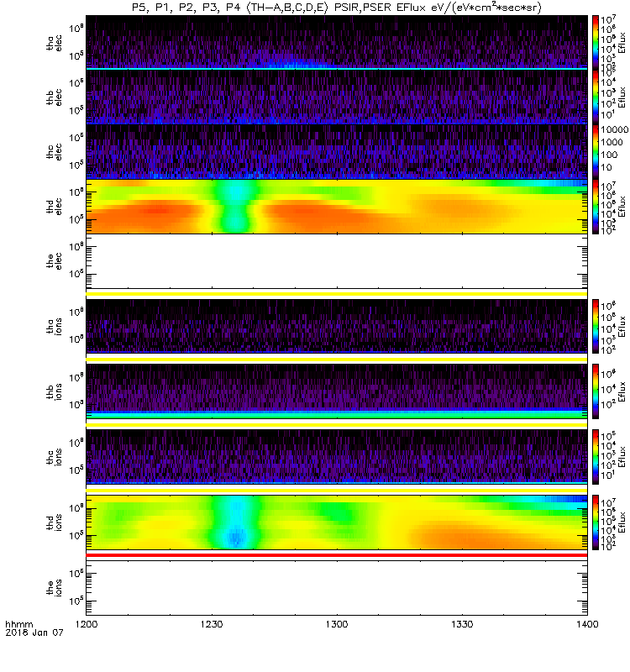Click the empty "the elec" plot panel
Viewport: 630px width, 672px height.
pyautogui.click(x=337, y=261)
